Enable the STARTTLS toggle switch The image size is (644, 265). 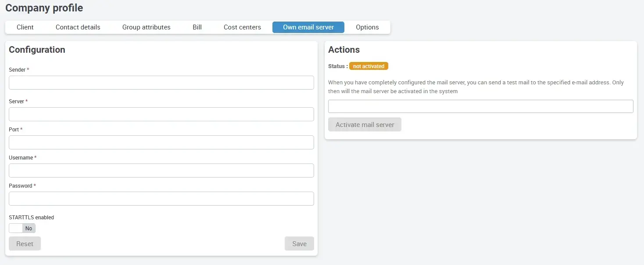coord(22,228)
